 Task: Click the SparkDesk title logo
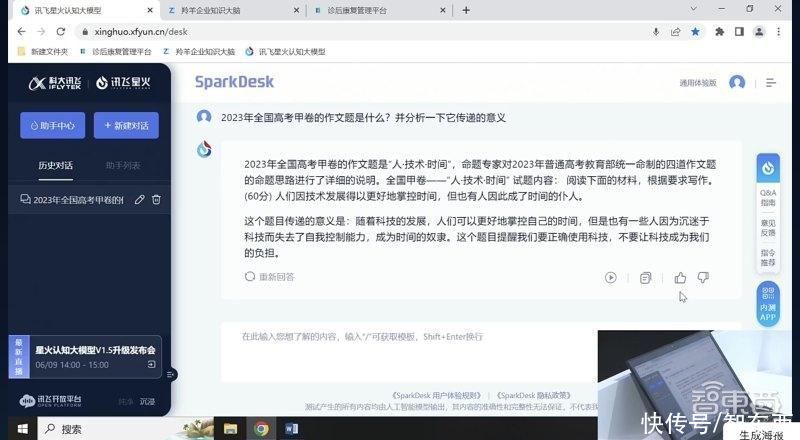pos(234,82)
